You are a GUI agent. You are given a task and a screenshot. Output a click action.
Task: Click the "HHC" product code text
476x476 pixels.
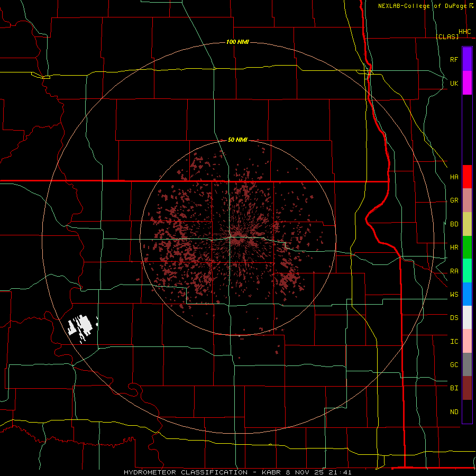pos(465,32)
